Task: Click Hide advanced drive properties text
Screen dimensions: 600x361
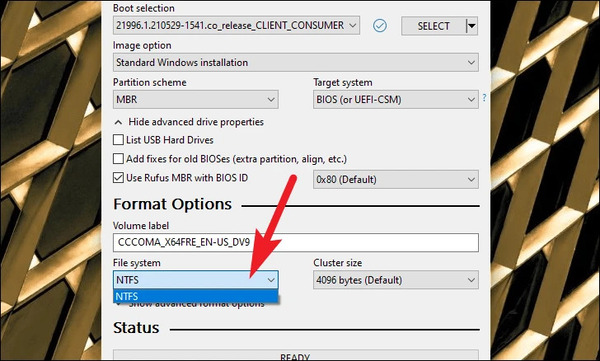Action: pos(196,122)
